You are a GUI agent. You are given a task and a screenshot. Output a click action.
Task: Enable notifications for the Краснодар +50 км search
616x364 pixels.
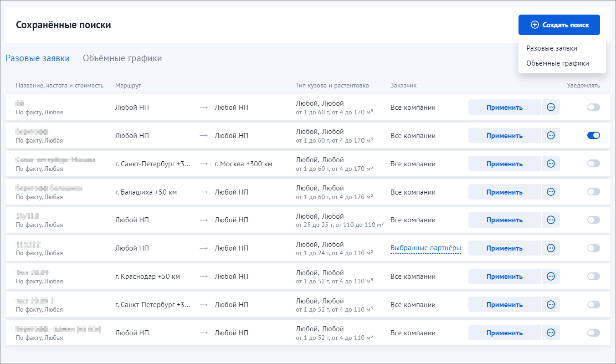point(594,277)
